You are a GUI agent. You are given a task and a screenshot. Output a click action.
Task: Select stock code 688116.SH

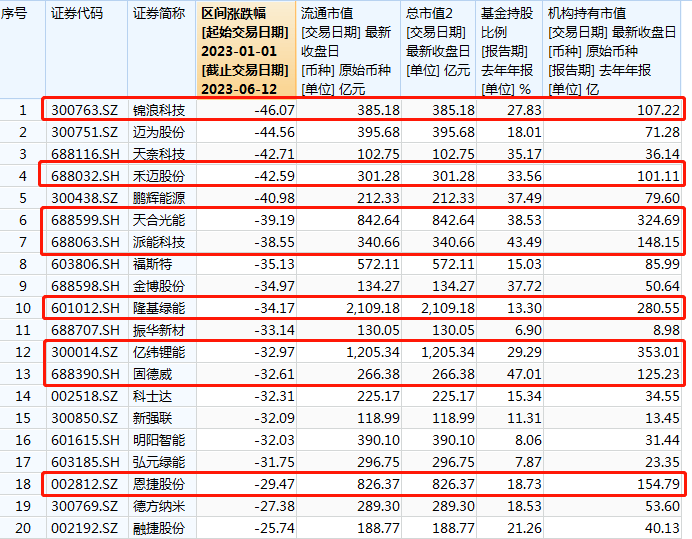(x=85, y=154)
